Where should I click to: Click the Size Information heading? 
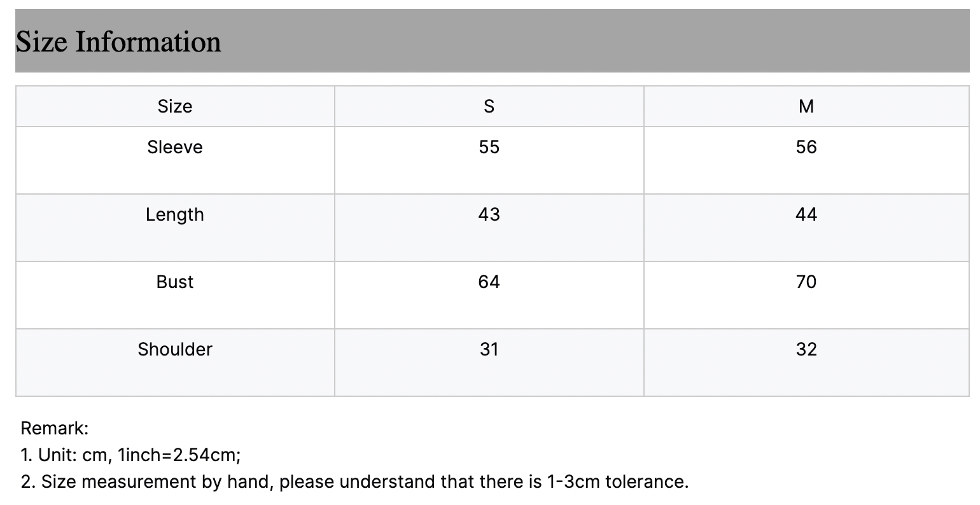pos(118,42)
